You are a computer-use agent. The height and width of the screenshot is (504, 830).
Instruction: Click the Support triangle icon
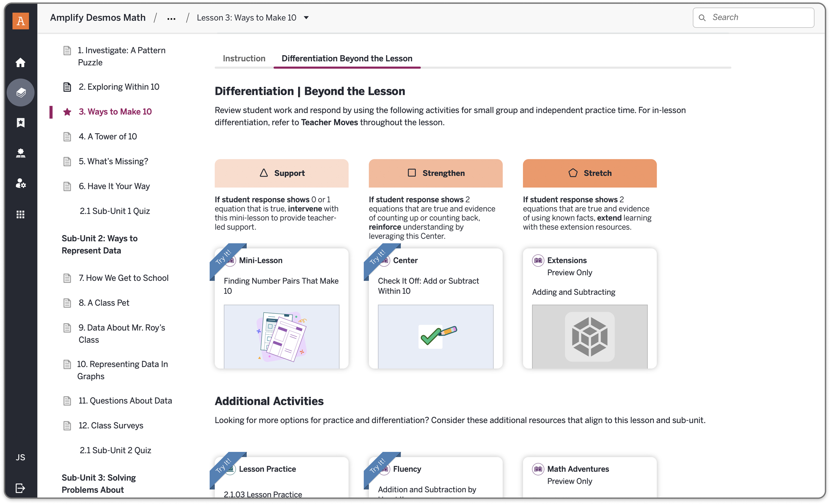[264, 173]
